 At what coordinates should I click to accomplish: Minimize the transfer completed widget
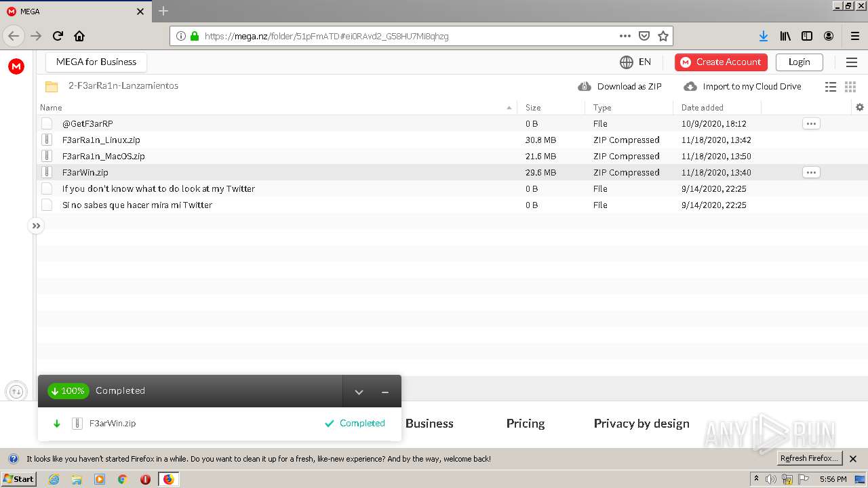pyautogui.click(x=384, y=392)
